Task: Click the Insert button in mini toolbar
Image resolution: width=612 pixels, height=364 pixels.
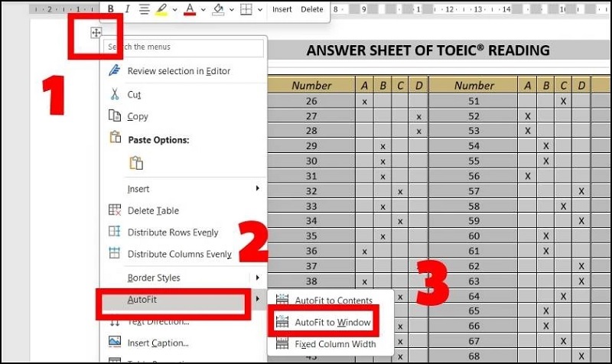Action: pyautogui.click(x=282, y=9)
